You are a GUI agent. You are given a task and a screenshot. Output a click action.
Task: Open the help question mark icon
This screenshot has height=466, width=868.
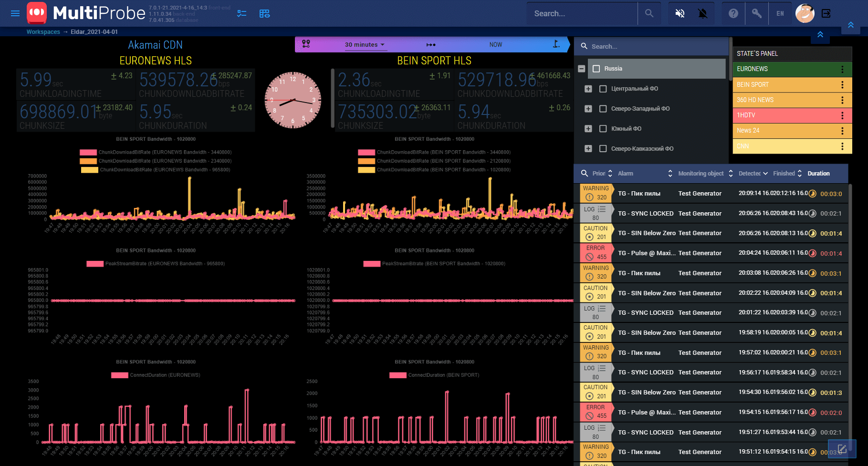733,13
